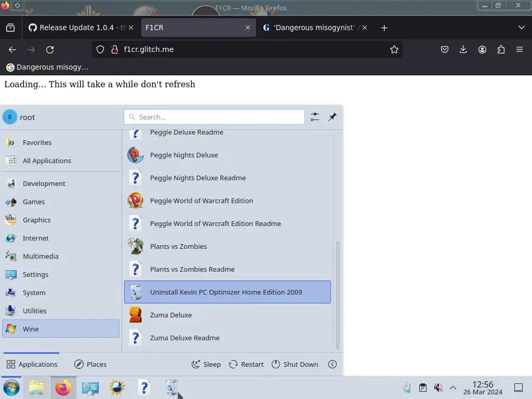
Task: Launch Zuma Deluxe
Action: point(228,315)
